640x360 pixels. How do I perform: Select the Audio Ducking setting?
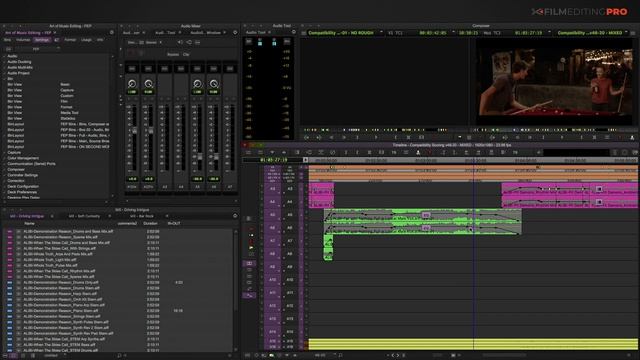tap(19, 62)
